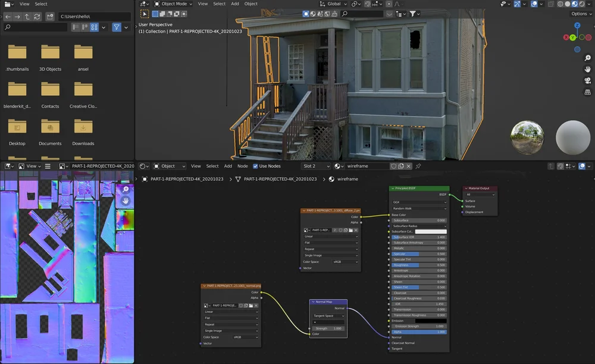This screenshot has height=364, width=595.
Task: Enable proportional editing in the viewport header
Action: [389, 4]
